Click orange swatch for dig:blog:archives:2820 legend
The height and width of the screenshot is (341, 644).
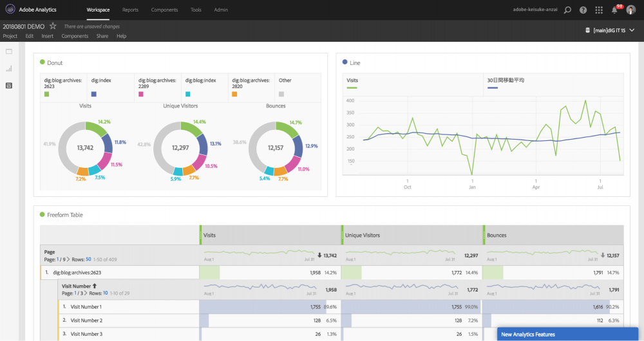point(234,94)
